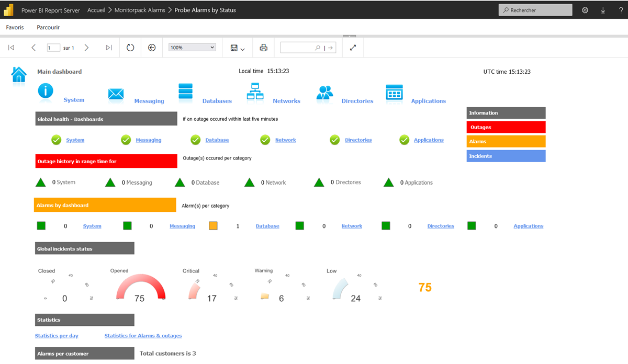Click the Directories people icon

324,93
